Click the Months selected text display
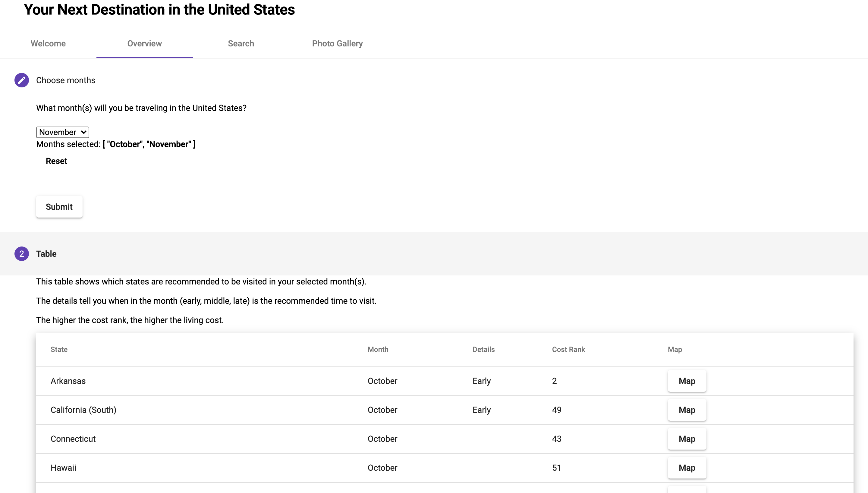This screenshot has width=868, height=493. click(x=115, y=144)
